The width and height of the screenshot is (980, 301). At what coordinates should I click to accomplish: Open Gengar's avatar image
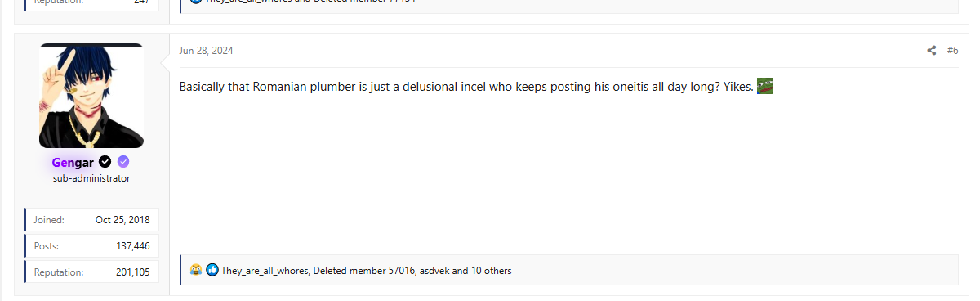[x=91, y=96]
